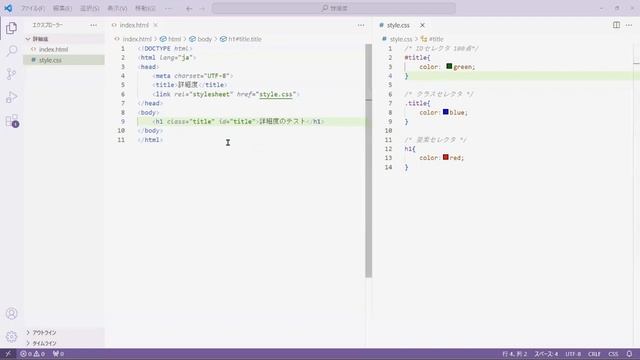Open the Manage gear settings icon
This screenshot has width=640, height=360.
[x=11, y=337]
